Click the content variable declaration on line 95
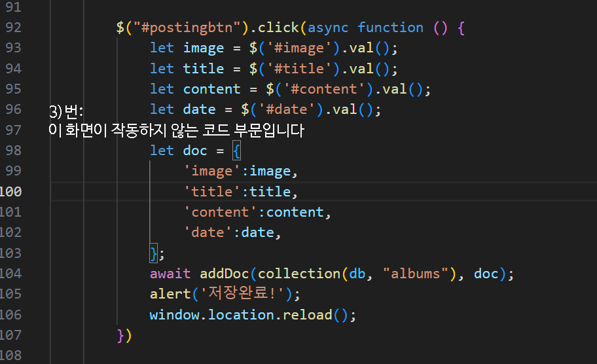597x364 pixels. click(x=211, y=90)
